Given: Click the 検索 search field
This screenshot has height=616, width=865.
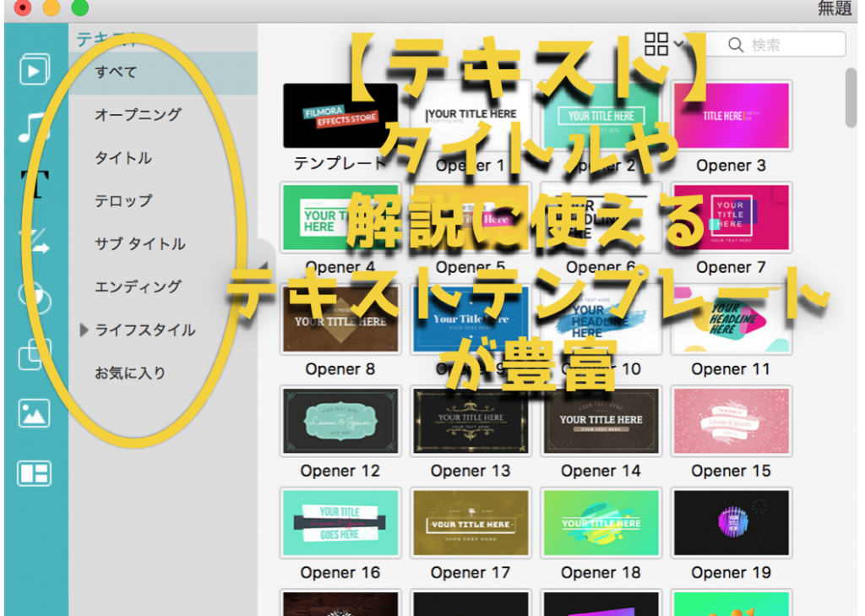Looking at the screenshot, I should pyautogui.click(x=769, y=45).
